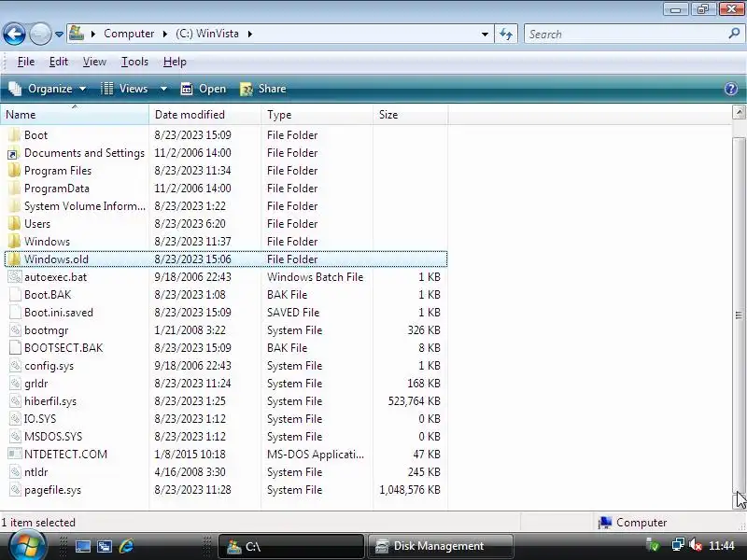Click Switch between windows quick launch icon

[x=105, y=546]
